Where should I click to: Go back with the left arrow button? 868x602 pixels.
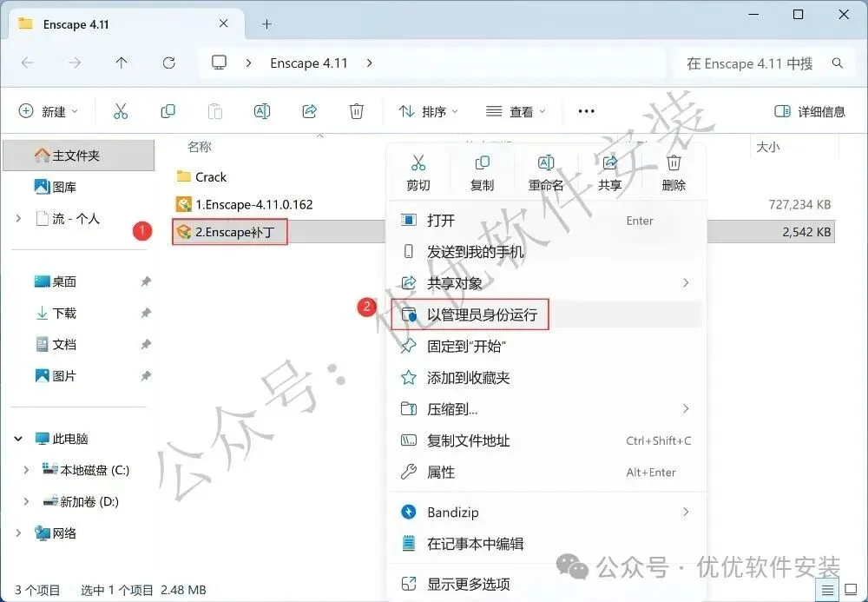coord(27,63)
